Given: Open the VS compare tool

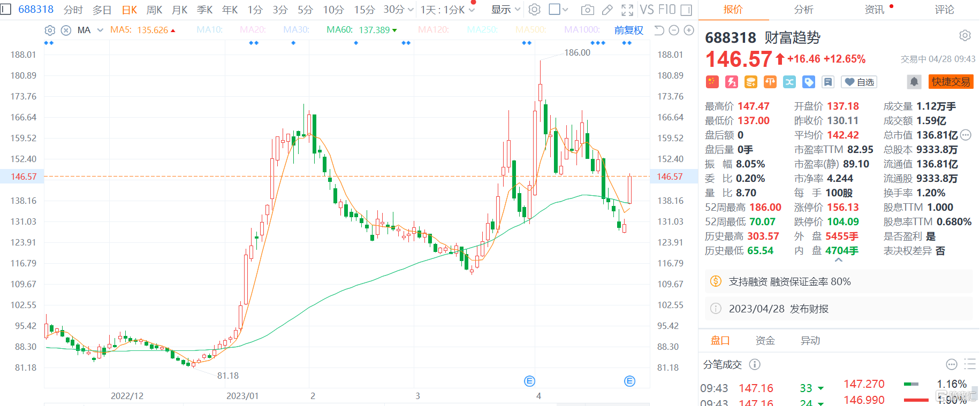Looking at the screenshot, I should pyautogui.click(x=647, y=10).
